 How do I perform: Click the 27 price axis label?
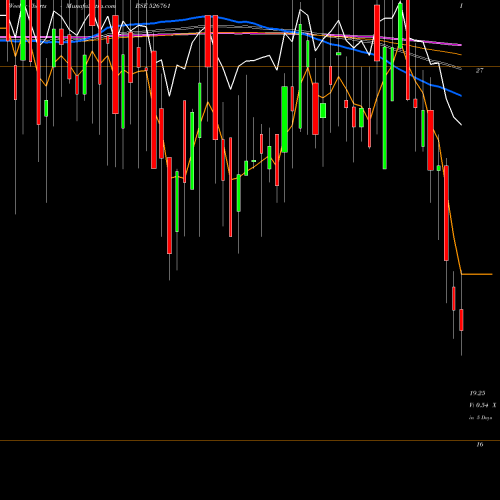[x=479, y=70]
